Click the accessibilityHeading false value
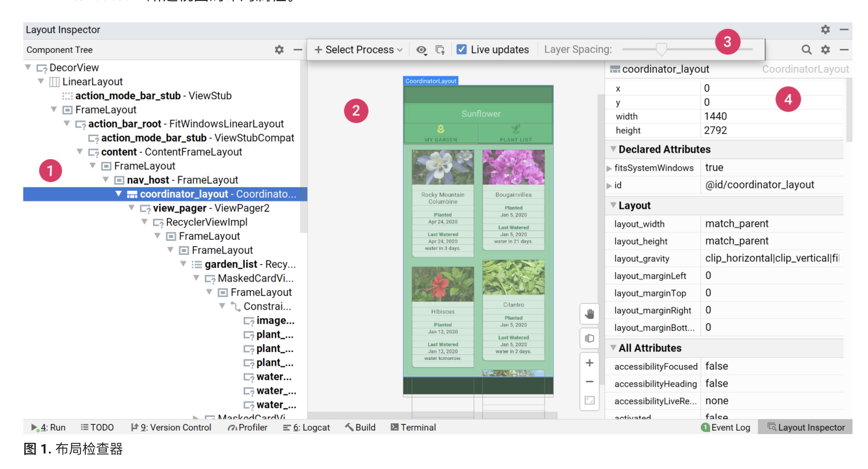This screenshot has height=469, width=868. (x=716, y=384)
